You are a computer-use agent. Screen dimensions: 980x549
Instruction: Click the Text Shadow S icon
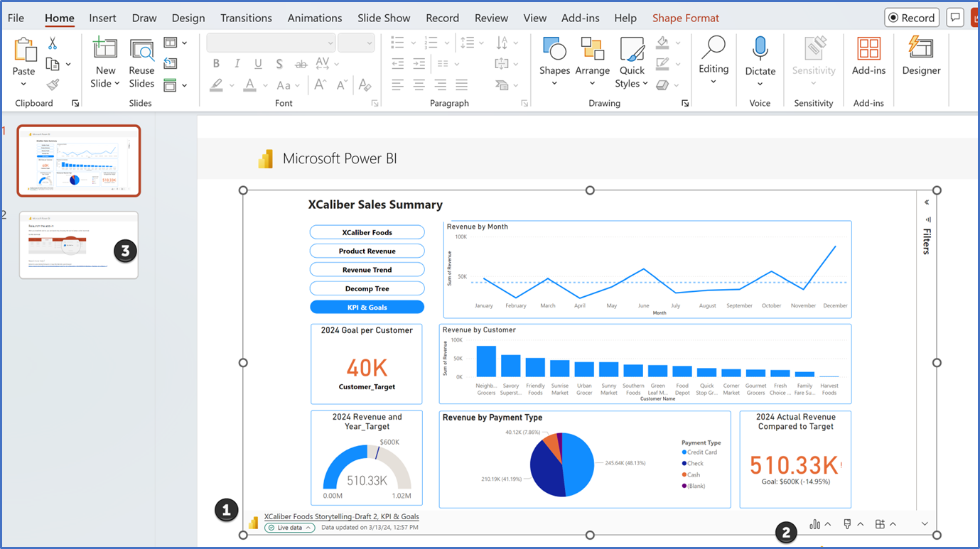point(279,64)
